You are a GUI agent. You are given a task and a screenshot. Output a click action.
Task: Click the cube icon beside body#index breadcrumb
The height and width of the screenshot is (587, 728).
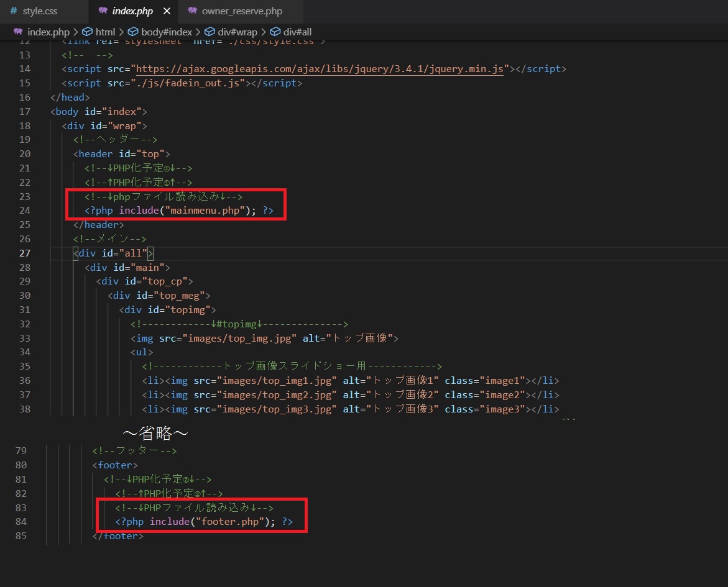pyautogui.click(x=133, y=32)
